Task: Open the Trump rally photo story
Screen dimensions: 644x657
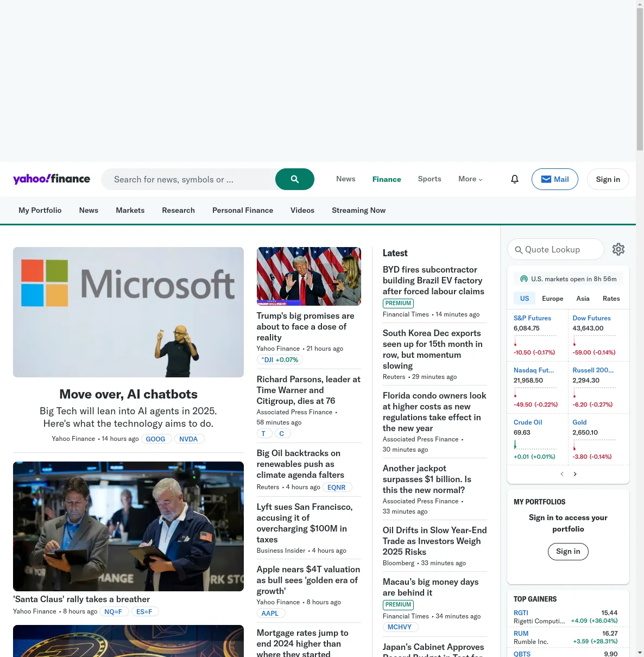Action: (309, 276)
